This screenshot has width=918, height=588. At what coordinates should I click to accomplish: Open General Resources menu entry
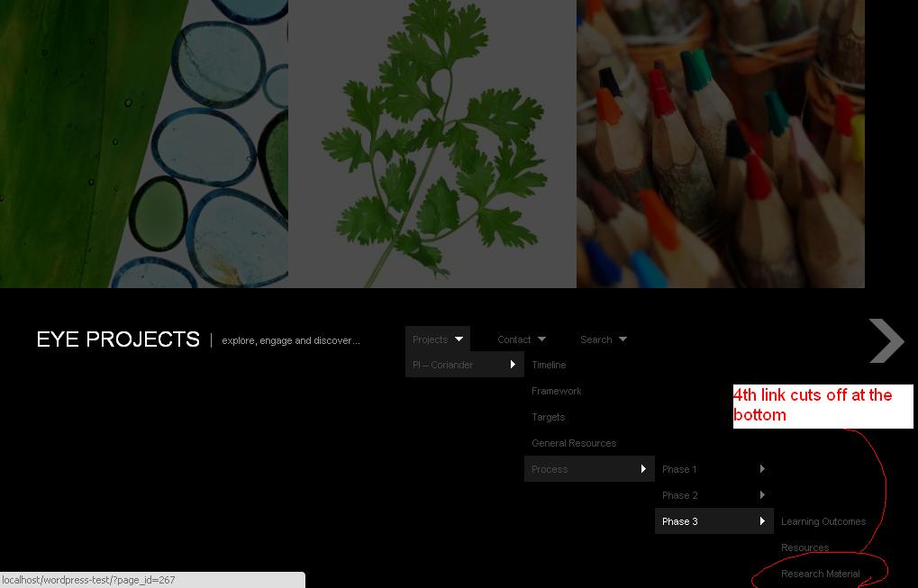pyautogui.click(x=574, y=443)
